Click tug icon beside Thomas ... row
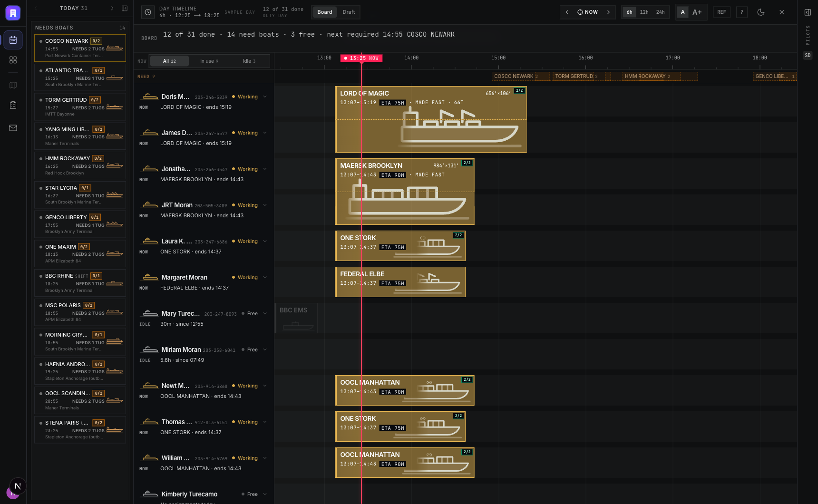Viewport: 818px width, 504px height. (x=150, y=422)
